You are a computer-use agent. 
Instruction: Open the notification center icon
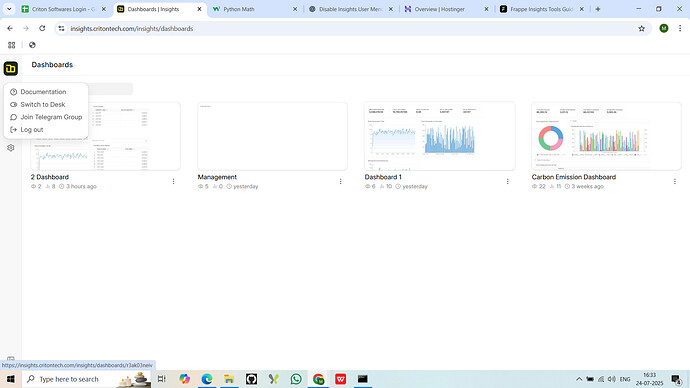pos(676,379)
